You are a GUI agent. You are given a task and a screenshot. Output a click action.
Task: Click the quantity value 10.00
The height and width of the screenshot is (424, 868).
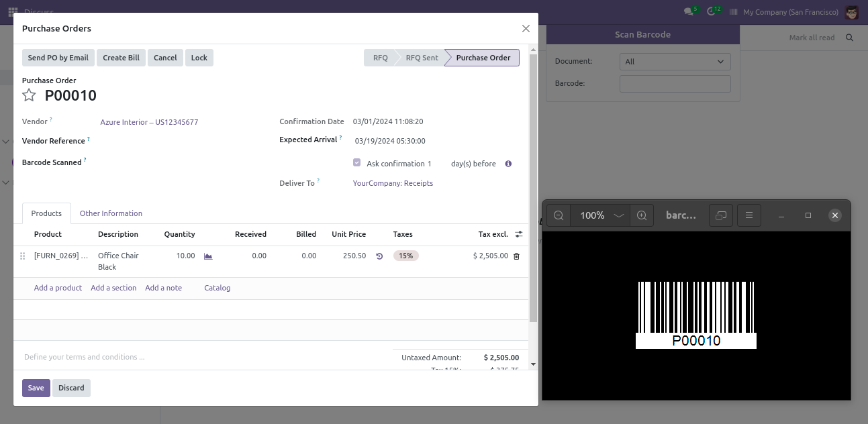pyautogui.click(x=185, y=256)
